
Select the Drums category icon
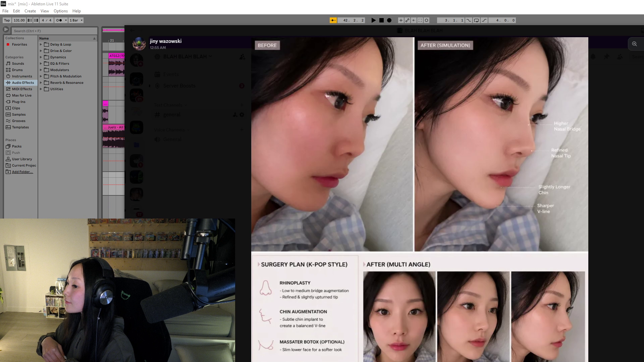point(8,70)
